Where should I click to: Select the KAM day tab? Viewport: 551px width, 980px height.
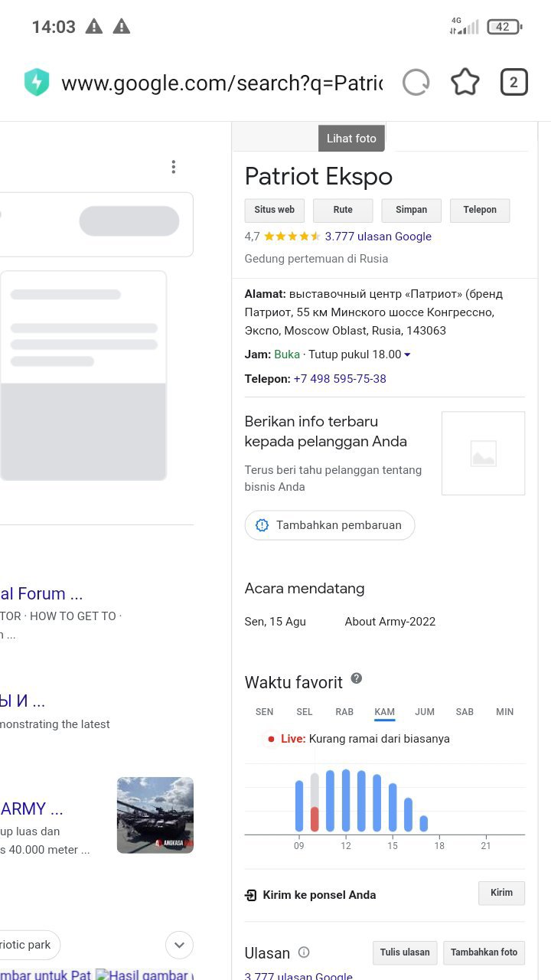[x=384, y=712]
